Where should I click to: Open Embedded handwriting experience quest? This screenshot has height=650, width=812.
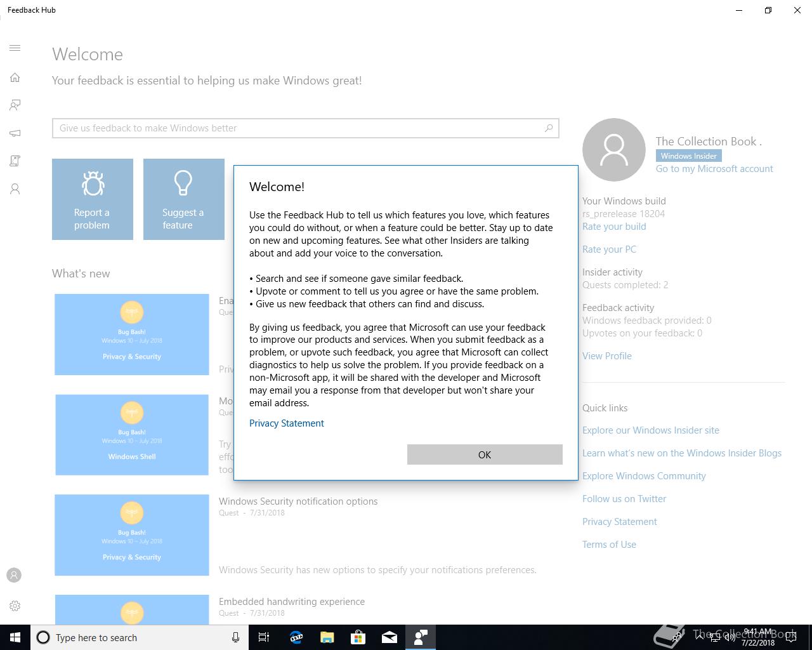point(292,602)
